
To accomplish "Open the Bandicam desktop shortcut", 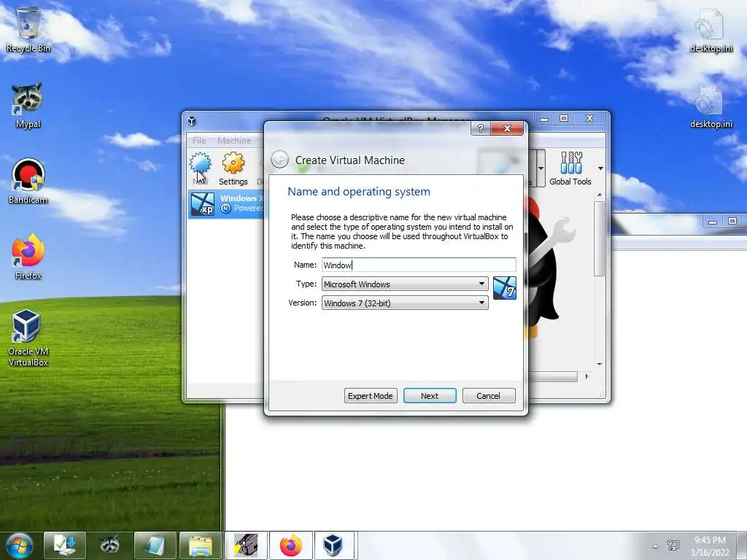I will pos(28,181).
